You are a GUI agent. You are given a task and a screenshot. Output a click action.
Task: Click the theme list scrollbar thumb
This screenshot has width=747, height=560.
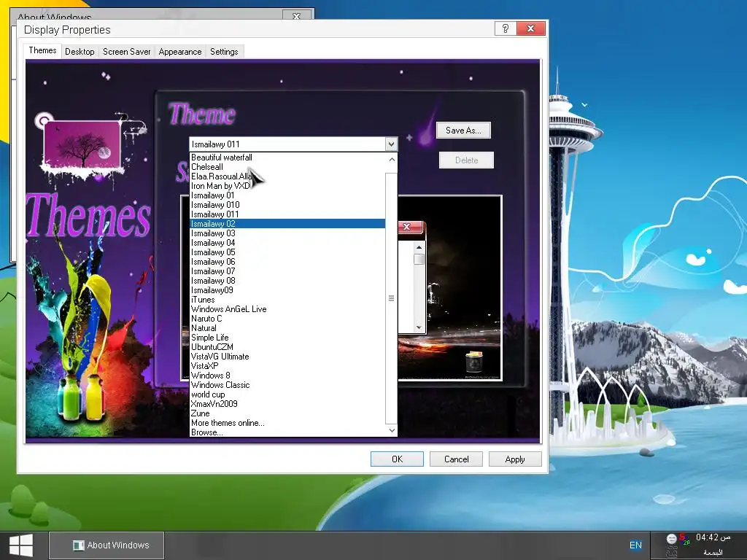tap(391, 298)
